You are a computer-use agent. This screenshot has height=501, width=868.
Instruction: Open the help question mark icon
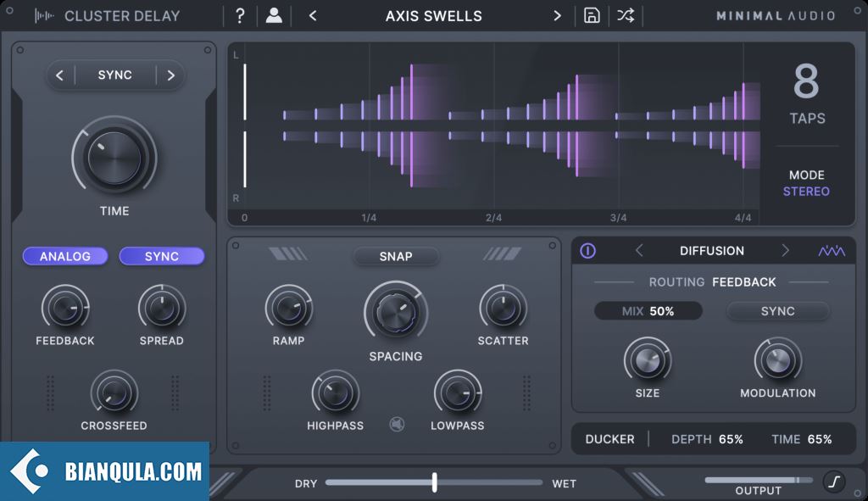[x=240, y=15]
